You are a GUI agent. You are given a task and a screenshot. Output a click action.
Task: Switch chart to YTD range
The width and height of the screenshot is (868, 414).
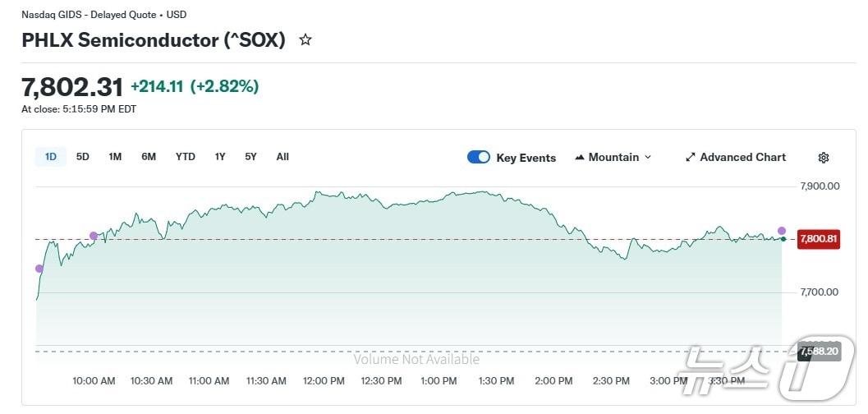[x=186, y=157]
